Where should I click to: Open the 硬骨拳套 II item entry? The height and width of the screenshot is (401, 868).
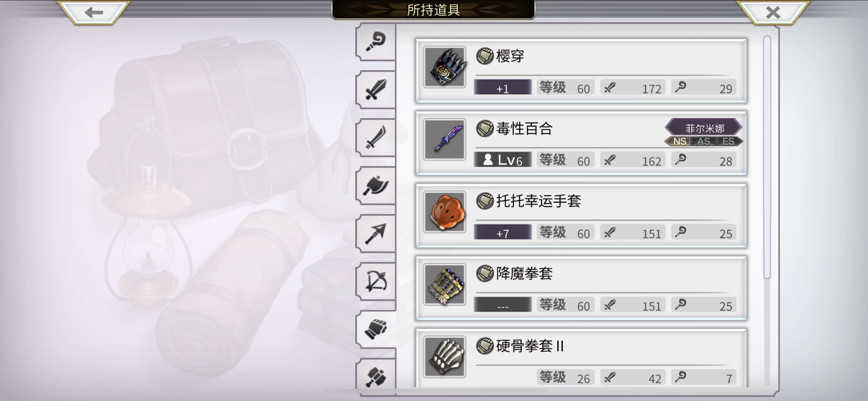tap(581, 358)
